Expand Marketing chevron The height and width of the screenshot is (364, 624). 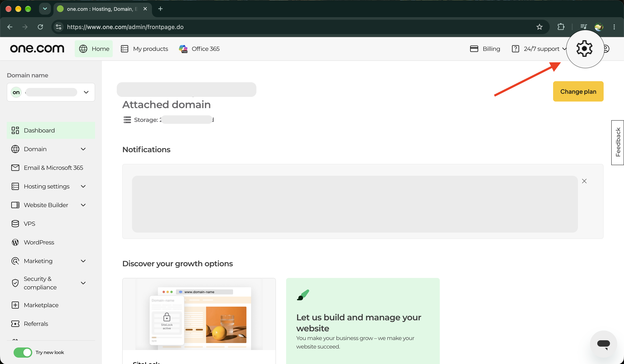(83, 261)
